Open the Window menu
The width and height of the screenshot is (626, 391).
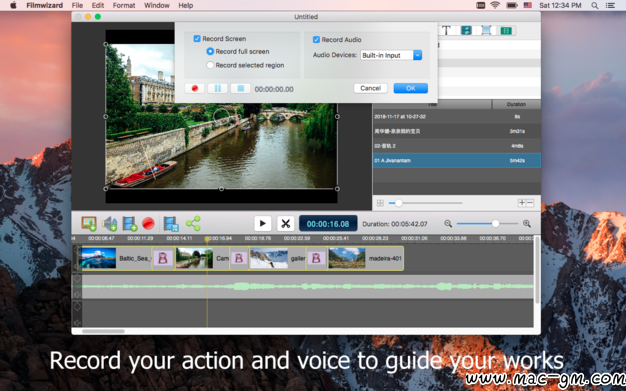click(156, 5)
